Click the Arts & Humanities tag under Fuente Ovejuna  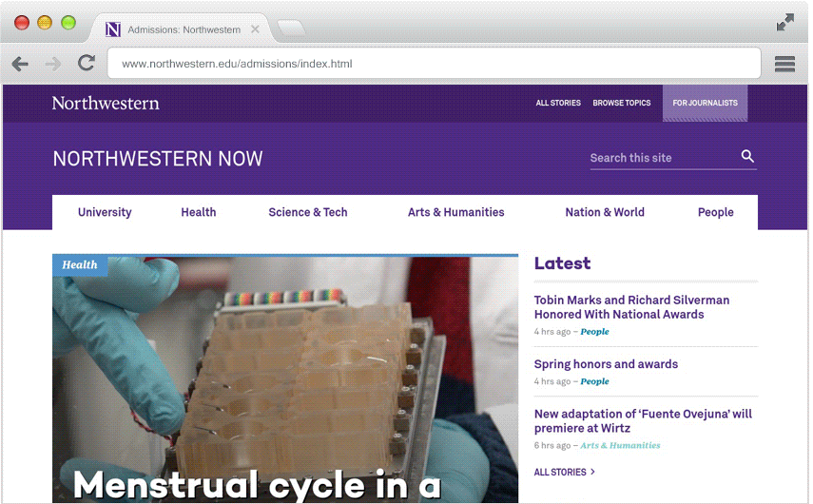[620, 445]
